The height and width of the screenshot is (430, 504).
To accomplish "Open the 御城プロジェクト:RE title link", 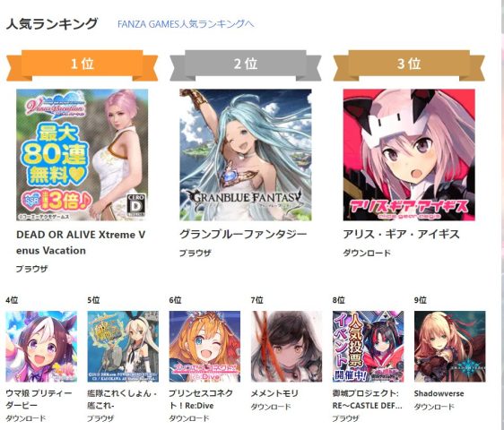I will [x=367, y=400].
